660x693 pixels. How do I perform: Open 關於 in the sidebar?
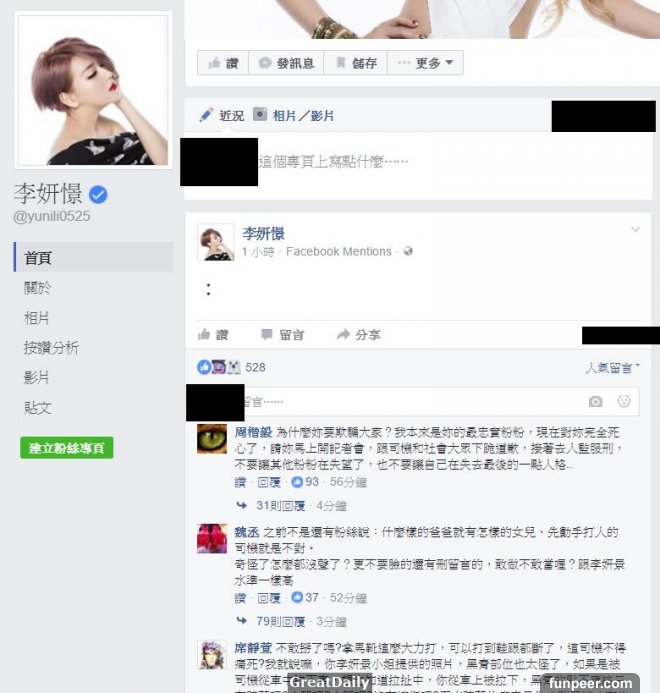38,288
